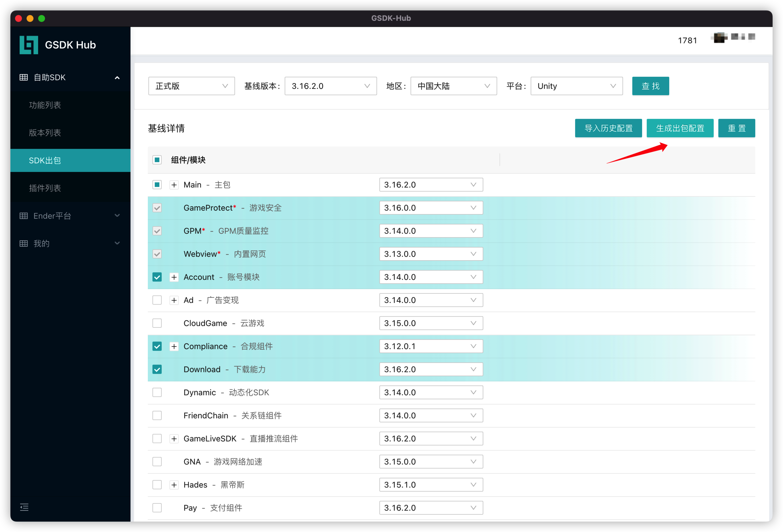This screenshot has width=783, height=532.
Task: Open the GPM row version dropdown
Action: pos(431,231)
